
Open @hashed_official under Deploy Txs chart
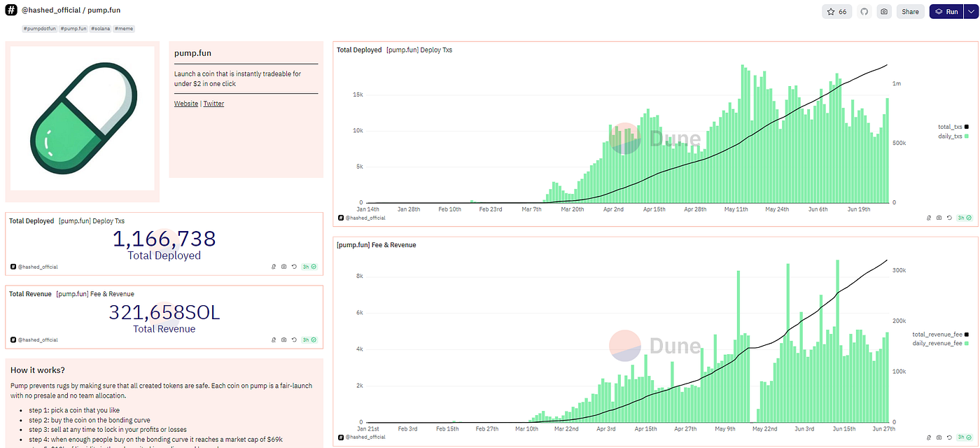[x=365, y=218]
